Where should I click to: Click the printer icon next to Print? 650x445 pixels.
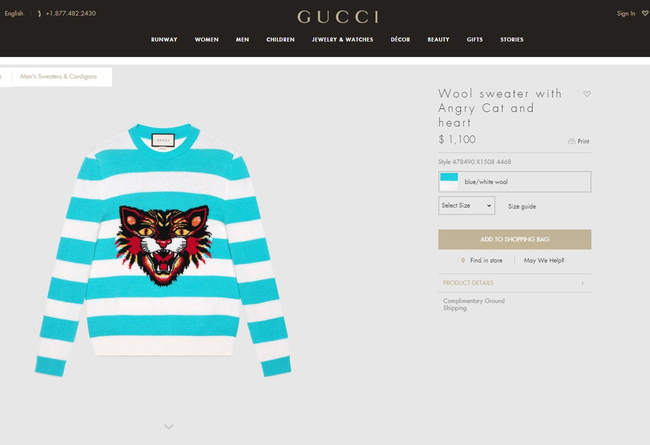571,141
